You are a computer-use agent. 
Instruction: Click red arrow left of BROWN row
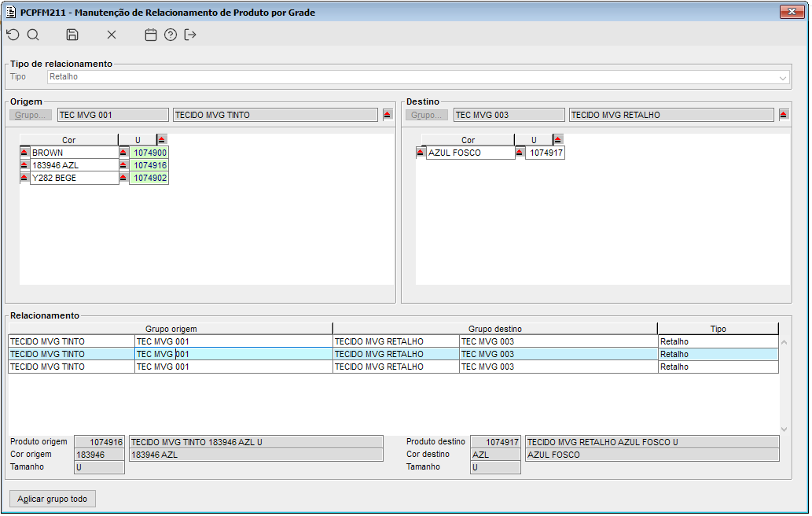[x=24, y=153]
